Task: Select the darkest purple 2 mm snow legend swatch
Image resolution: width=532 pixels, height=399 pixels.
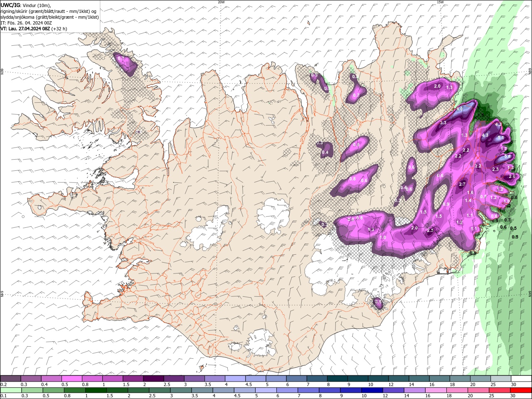Action: pyautogui.click(x=153, y=379)
